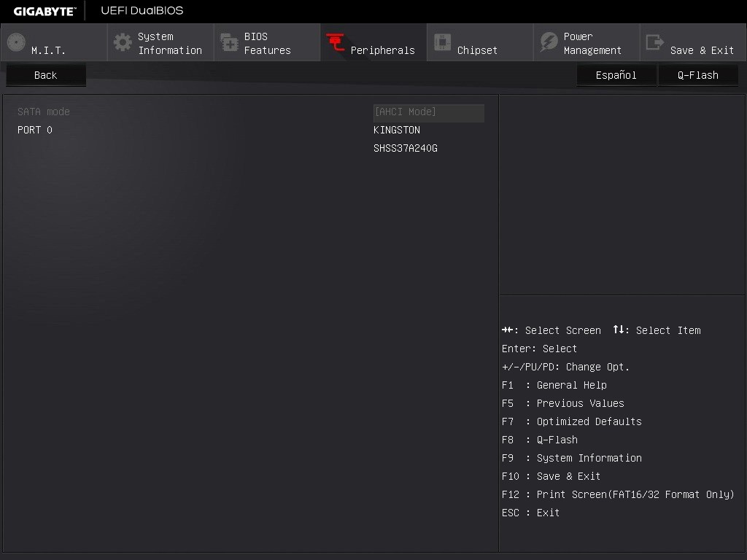The width and height of the screenshot is (747, 560).
Task: Switch language using the Español button
Action: [616, 74]
